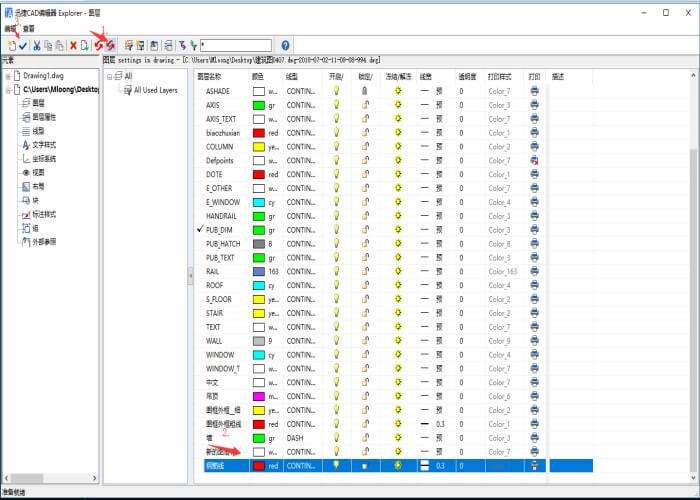Expand the C:\Users\Mloong drawing node
The height and width of the screenshot is (500, 700).
tap(8, 90)
